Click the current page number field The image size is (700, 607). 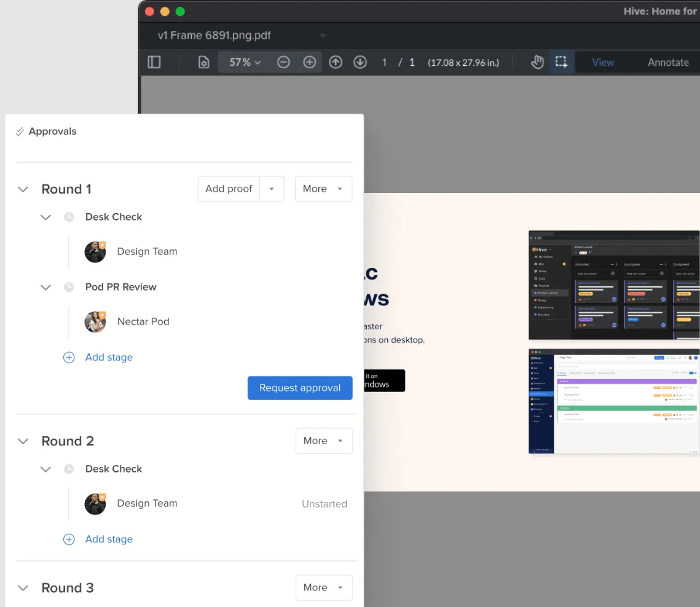click(x=384, y=63)
